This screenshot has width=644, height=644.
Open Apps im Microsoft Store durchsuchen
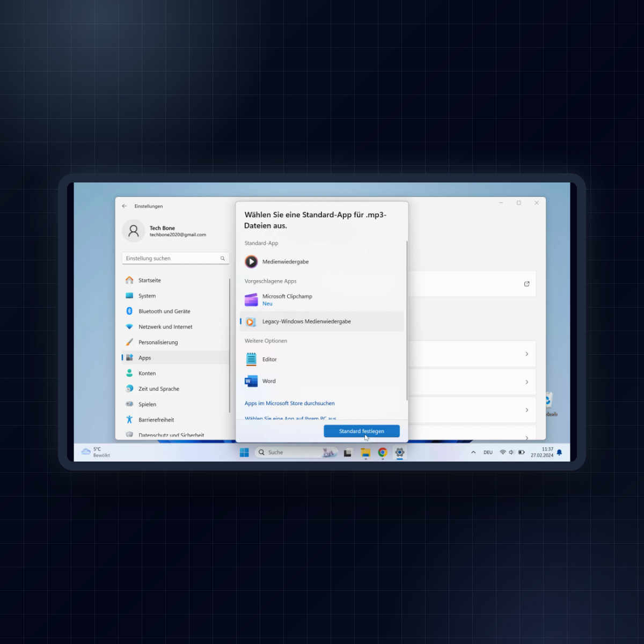click(x=290, y=404)
